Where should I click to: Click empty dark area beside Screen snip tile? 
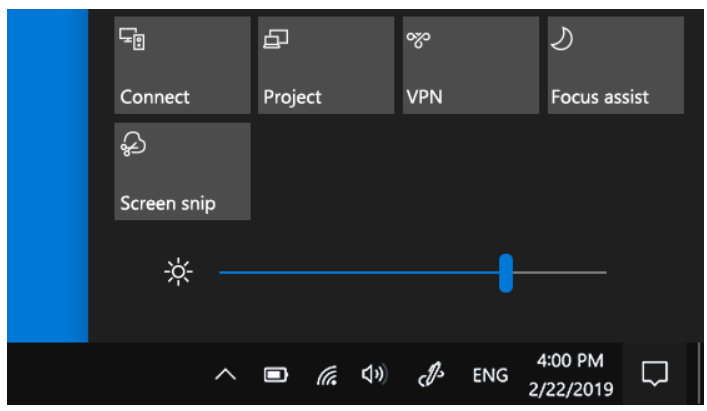467,171
